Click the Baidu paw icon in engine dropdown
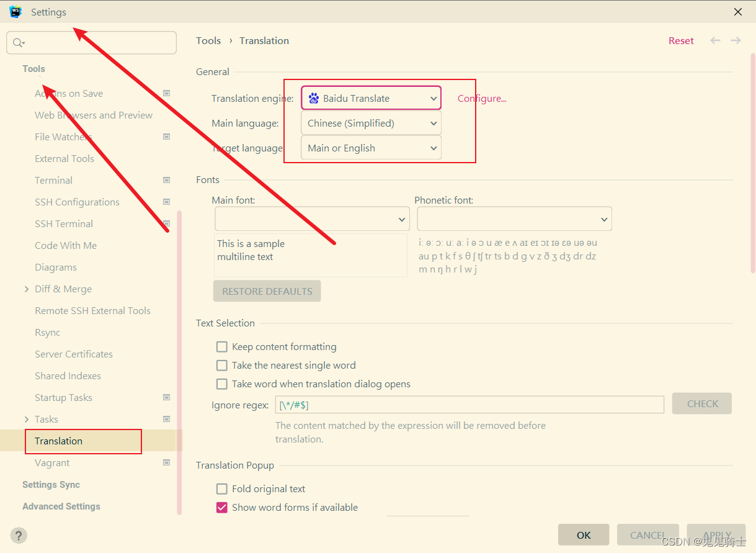 click(314, 98)
